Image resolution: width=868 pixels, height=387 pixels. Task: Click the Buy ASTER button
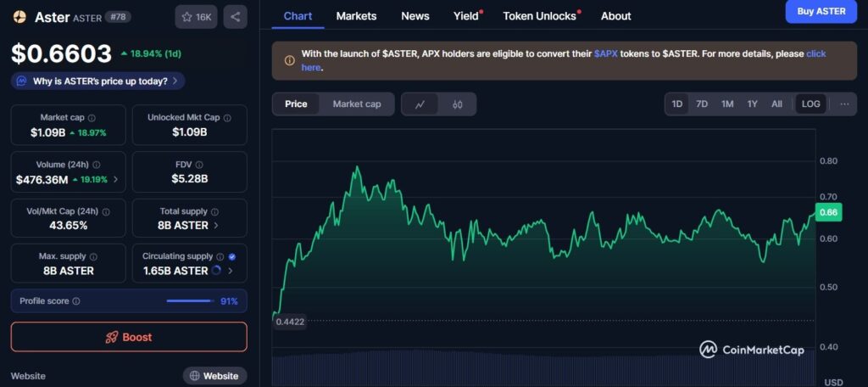coord(821,11)
